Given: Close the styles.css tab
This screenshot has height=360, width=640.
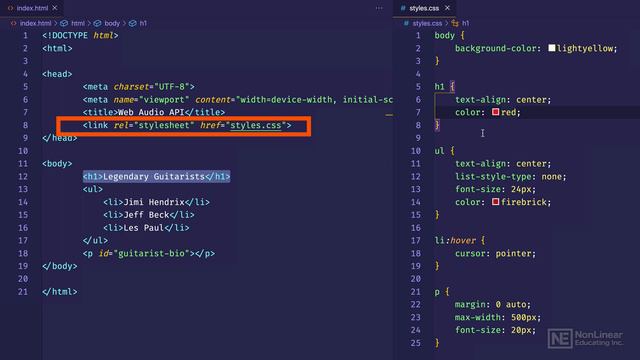Looking at the screenshot, I should [447, 8].
